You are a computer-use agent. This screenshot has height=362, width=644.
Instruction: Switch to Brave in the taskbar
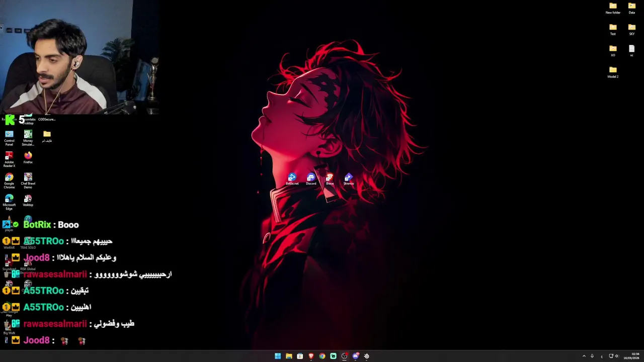[x=311, y=356]
